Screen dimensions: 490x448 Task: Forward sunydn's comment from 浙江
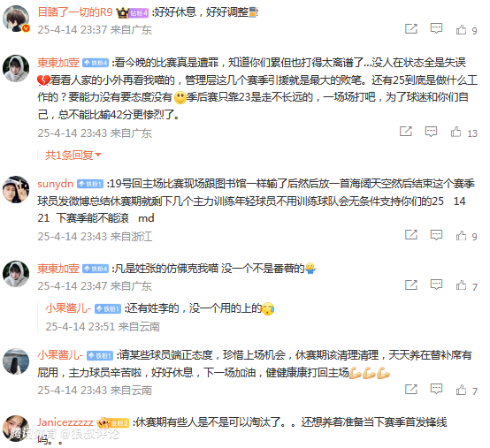click(411, 235)
